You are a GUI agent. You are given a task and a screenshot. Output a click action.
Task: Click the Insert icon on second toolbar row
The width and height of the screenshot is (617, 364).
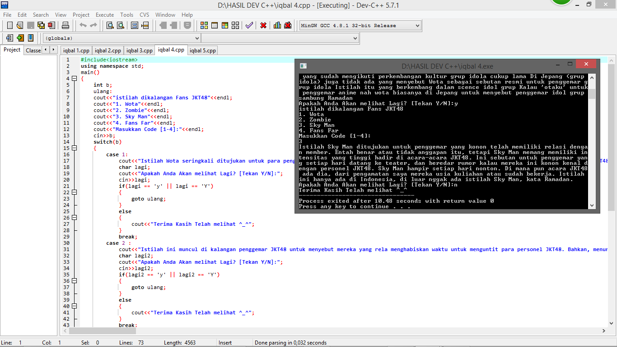pos(9,38)
